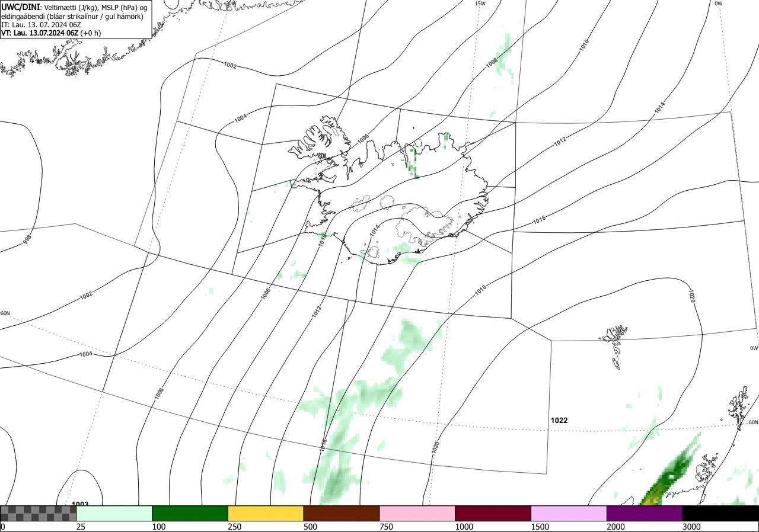This screenshot has height=532, width=759.
Task: Select the dark green 100–250 legend swatch
Action: point(190,513)
